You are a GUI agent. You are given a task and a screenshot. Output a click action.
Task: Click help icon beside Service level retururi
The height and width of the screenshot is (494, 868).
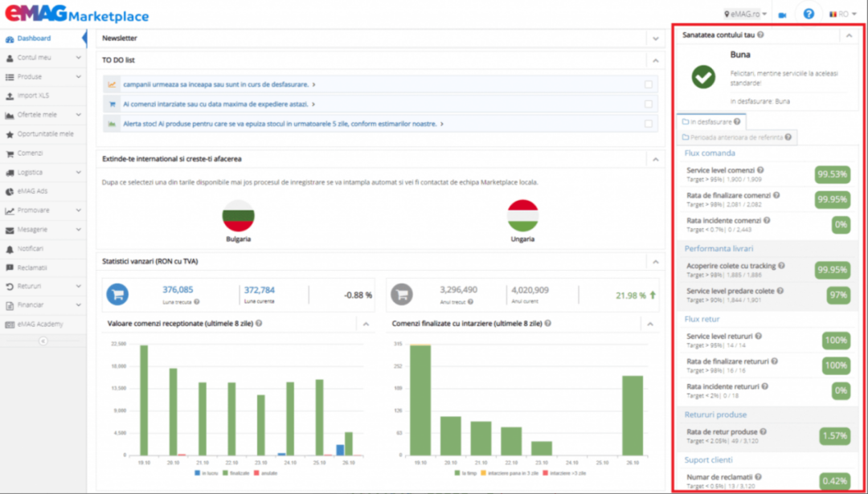(759, 336)
